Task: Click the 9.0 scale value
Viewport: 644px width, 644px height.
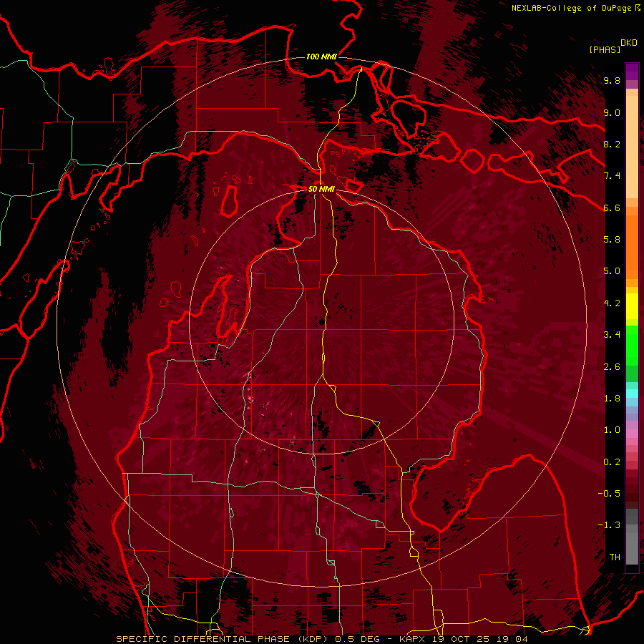Action: tap(612, 112)
